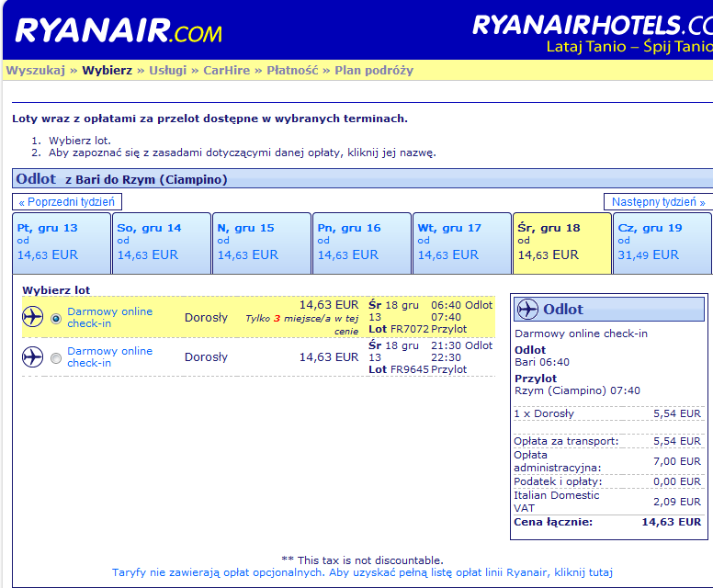Click the CarHire breadcrumb step

[x=226, y=71]
